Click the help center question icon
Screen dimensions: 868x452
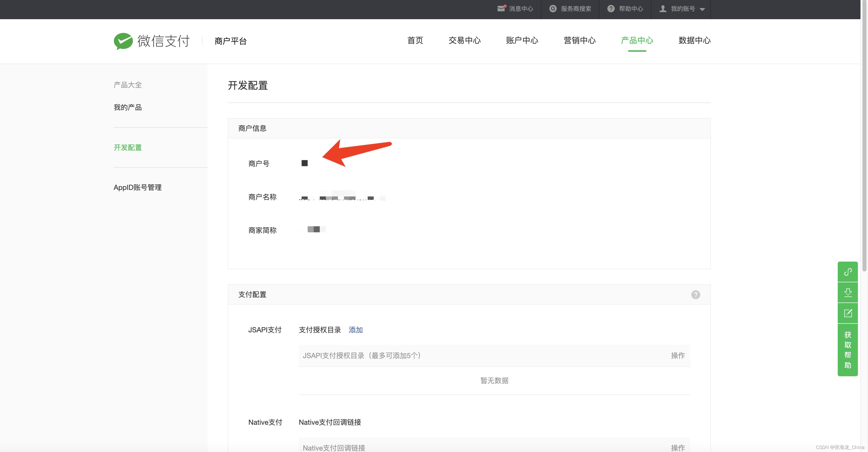(x=611, y=9)
